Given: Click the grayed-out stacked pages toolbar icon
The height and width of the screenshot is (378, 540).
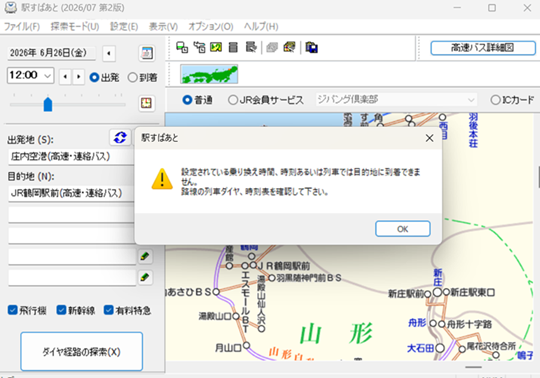Looking at the screenshot, I should [x=272, y=47].
